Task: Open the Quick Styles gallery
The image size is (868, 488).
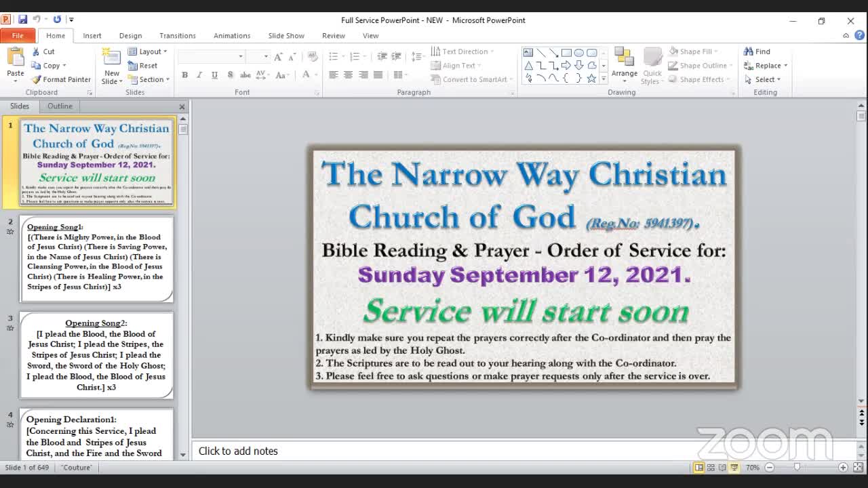Action: [652, 66]
